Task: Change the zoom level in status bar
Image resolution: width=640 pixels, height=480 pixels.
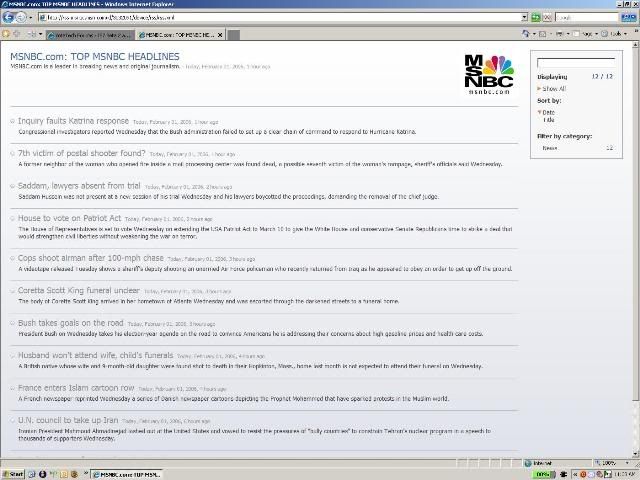Action: click(608, 463)
